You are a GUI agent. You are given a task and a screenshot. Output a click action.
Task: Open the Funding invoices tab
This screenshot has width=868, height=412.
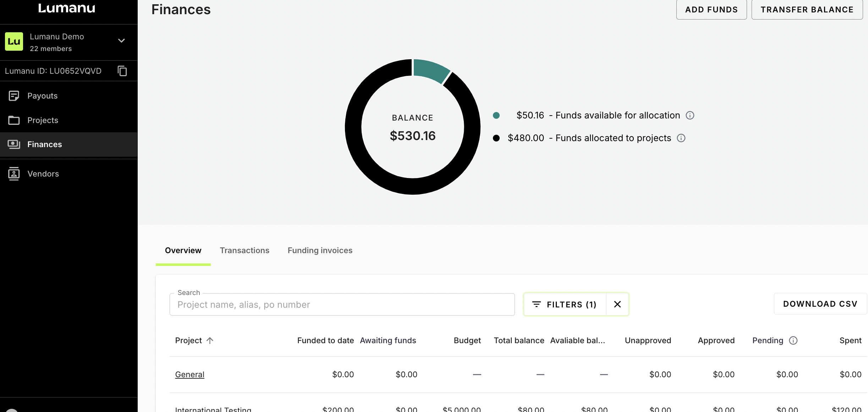tap(320, 250)
